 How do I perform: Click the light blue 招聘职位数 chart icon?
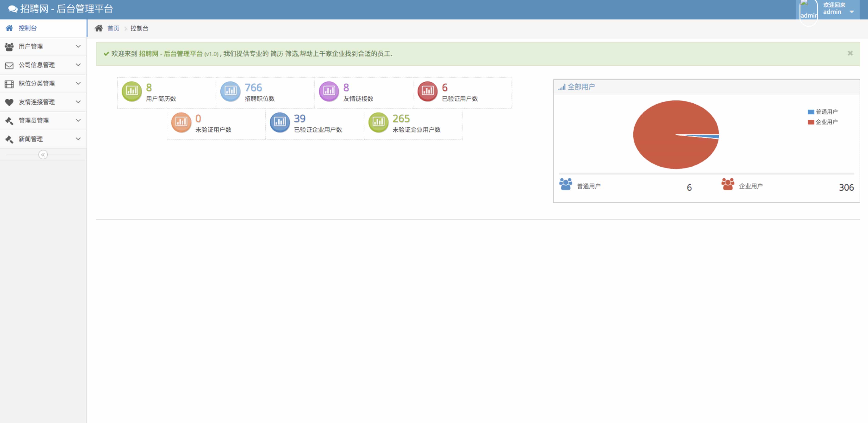[x=231, y=91]
